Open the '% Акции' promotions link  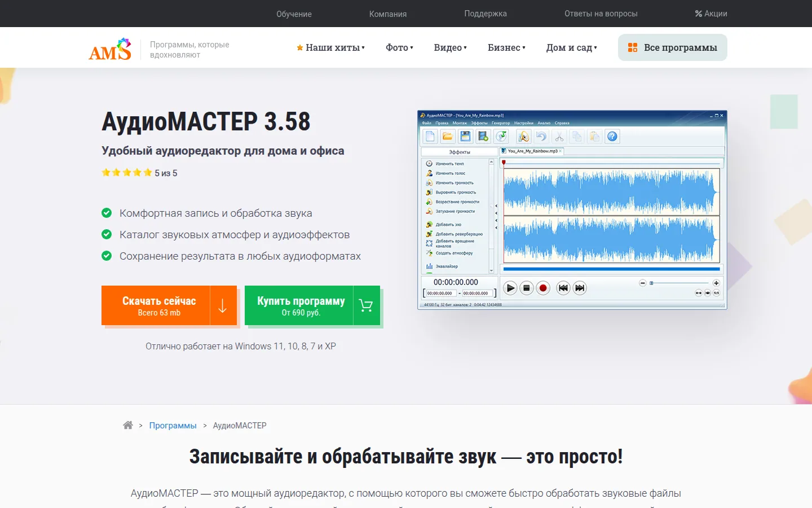point(711,14)
